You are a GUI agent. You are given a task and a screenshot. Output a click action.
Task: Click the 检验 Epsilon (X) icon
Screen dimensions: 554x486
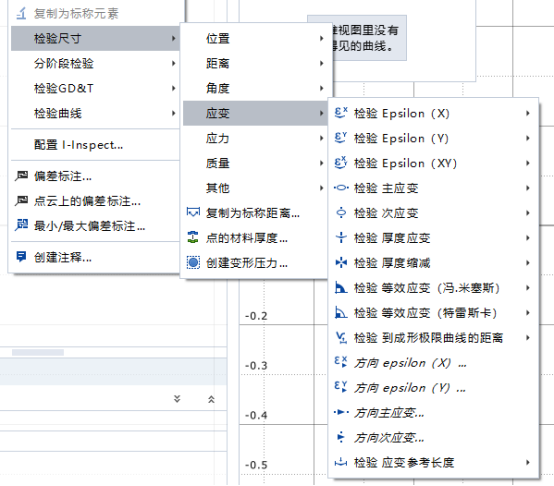pos(341,113)
